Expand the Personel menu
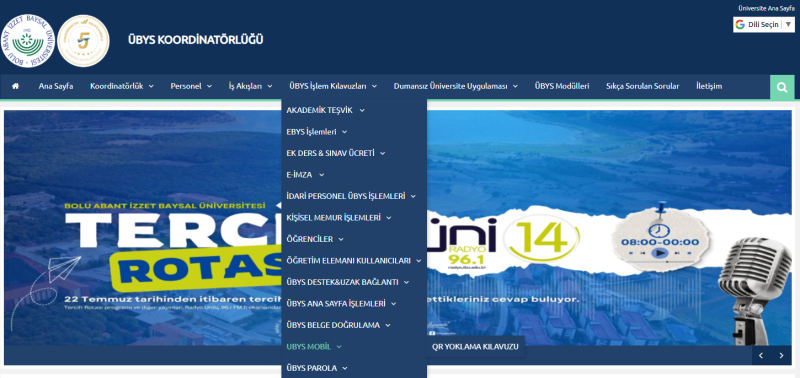The width and height of the screenshot is (800, 378). [191, 86]
